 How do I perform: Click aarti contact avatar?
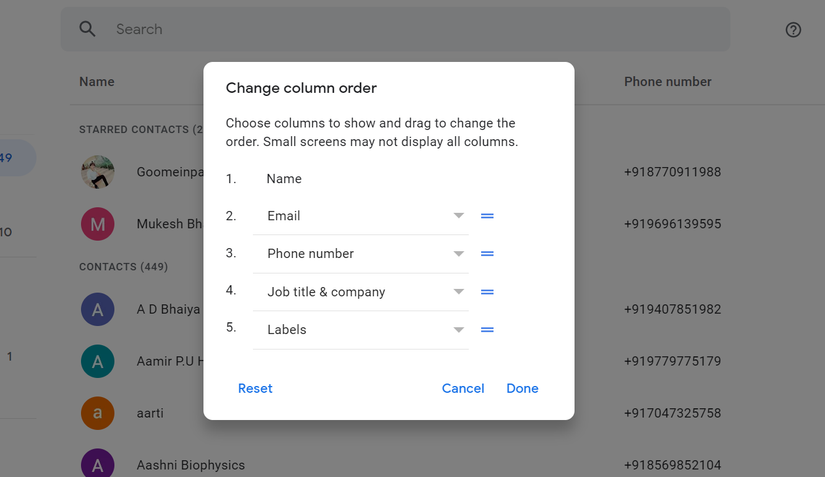pyautogui.click(x=97, y=413)
